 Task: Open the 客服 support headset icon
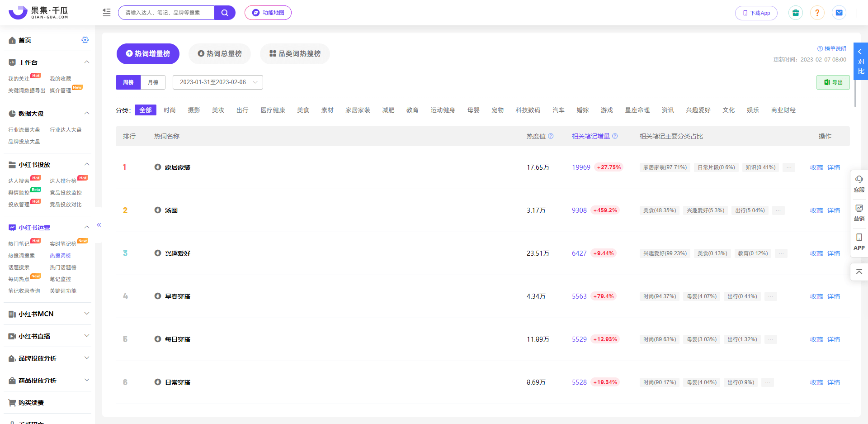[859, 184]
